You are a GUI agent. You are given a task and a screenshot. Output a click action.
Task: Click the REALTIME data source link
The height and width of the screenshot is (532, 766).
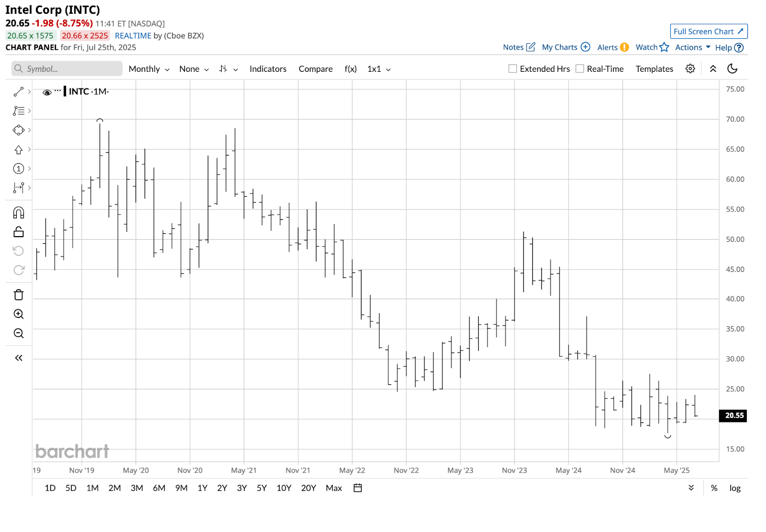pyautogui.click(x=133, y=36)
